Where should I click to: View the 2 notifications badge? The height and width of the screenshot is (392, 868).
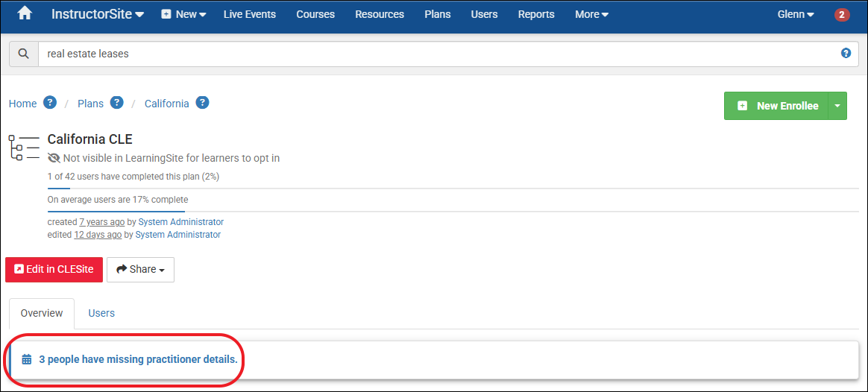pos(842,15)
